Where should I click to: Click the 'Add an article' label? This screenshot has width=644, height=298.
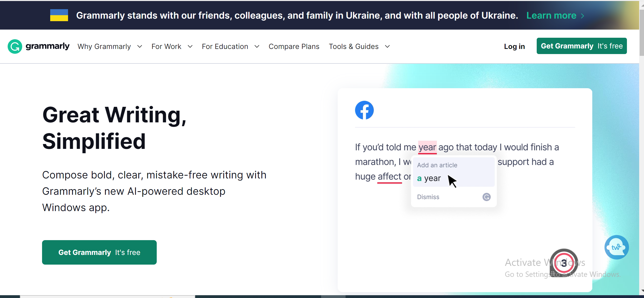coord(437,165)
